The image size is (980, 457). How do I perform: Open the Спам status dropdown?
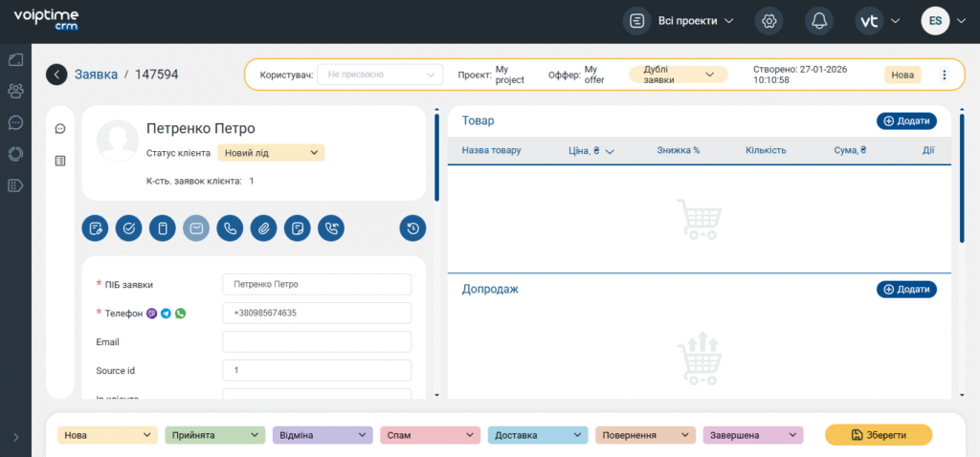pos(430,435)
